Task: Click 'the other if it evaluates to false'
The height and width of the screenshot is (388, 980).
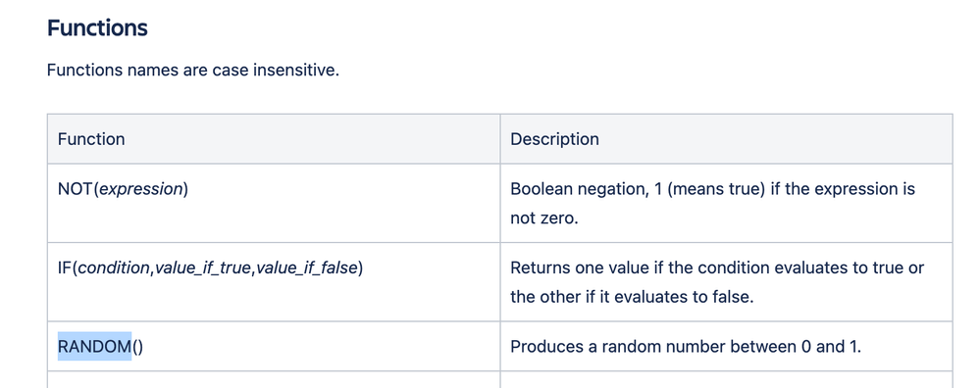Action: coord(632,297)
